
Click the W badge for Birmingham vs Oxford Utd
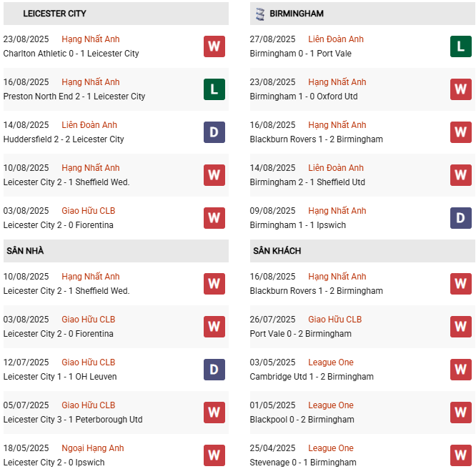460,89
